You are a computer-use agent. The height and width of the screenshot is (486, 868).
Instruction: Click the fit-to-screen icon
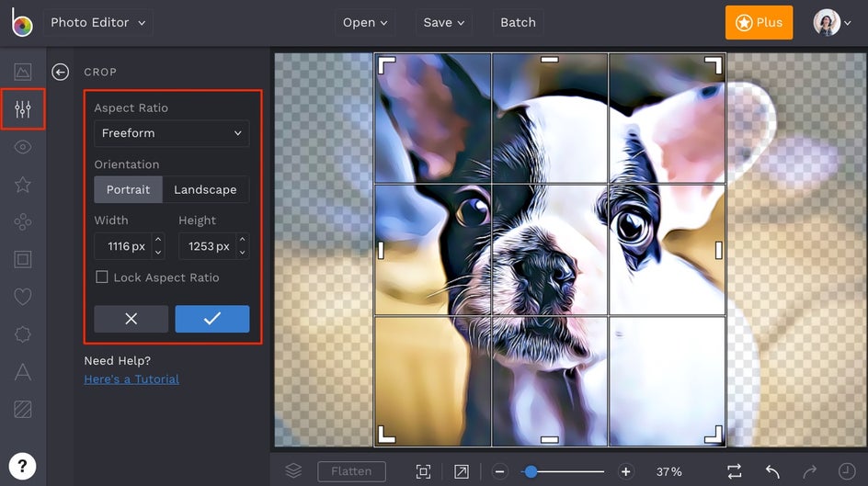pos(423,471)
